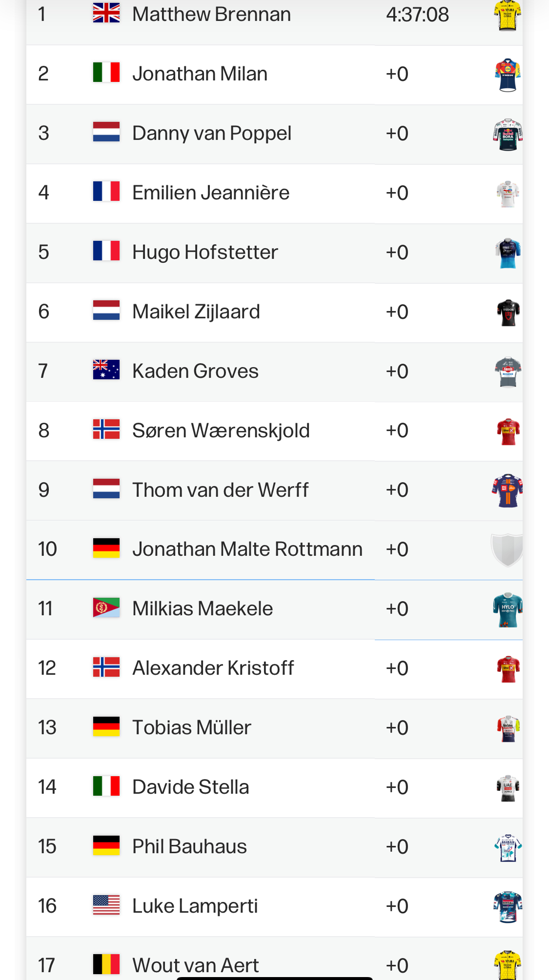
Task: Click the grey shield placeholder team icon
Action: [x=507, y=549]
